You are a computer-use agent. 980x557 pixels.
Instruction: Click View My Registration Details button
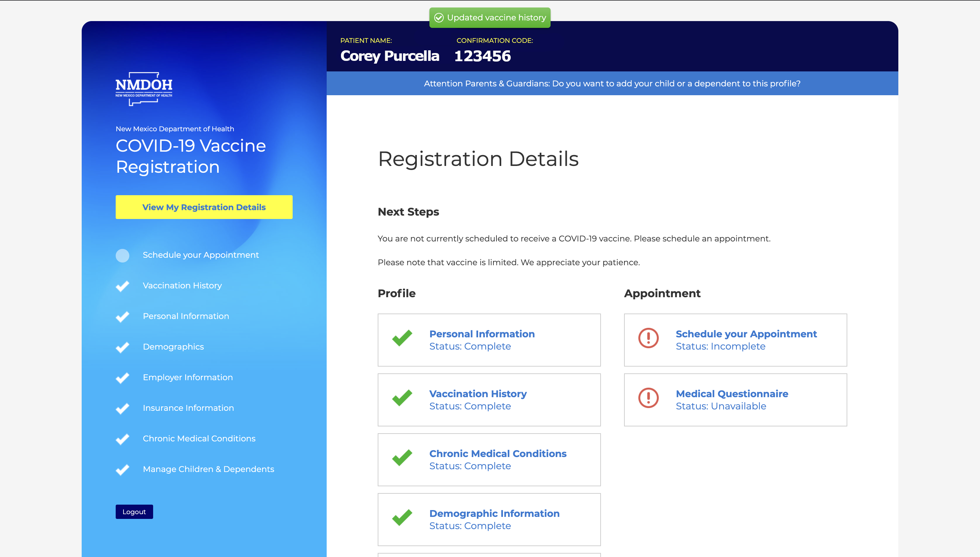tap(203, 207)
